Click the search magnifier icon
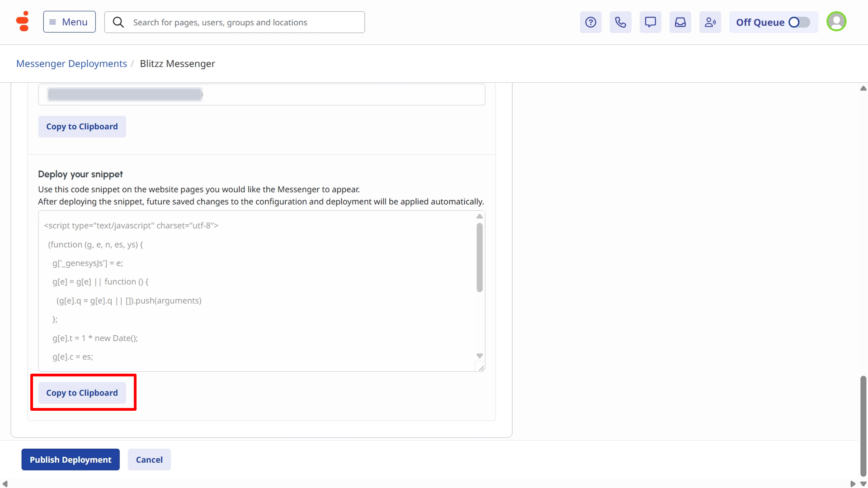 (x=118, y=22)
